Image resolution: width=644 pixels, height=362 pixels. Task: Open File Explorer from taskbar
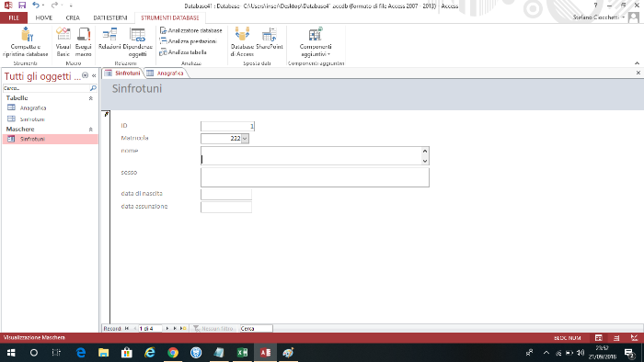coord(103,353)
